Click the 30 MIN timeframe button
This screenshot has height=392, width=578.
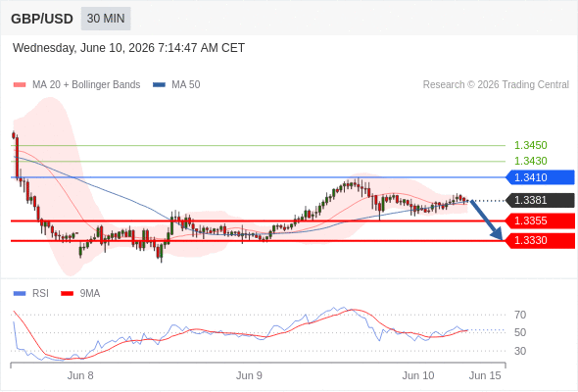[x=106, y=19]
